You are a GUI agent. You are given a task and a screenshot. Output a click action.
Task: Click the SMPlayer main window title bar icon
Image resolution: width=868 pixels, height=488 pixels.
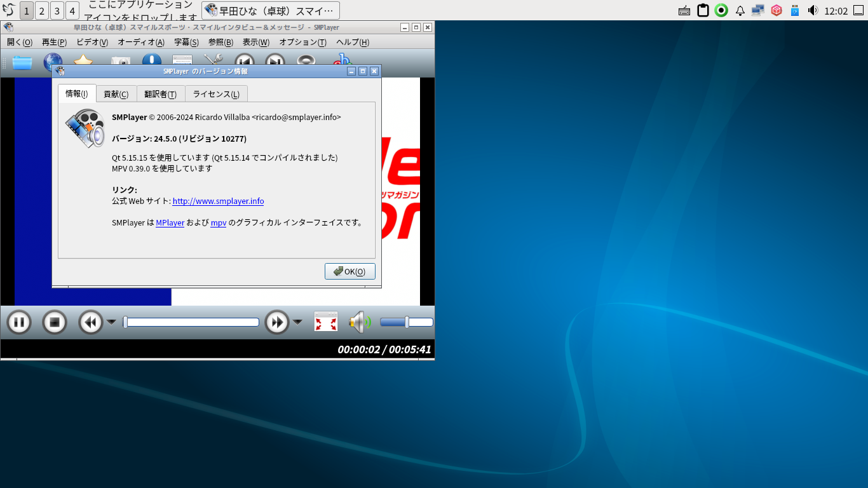[x=8, y=27]
